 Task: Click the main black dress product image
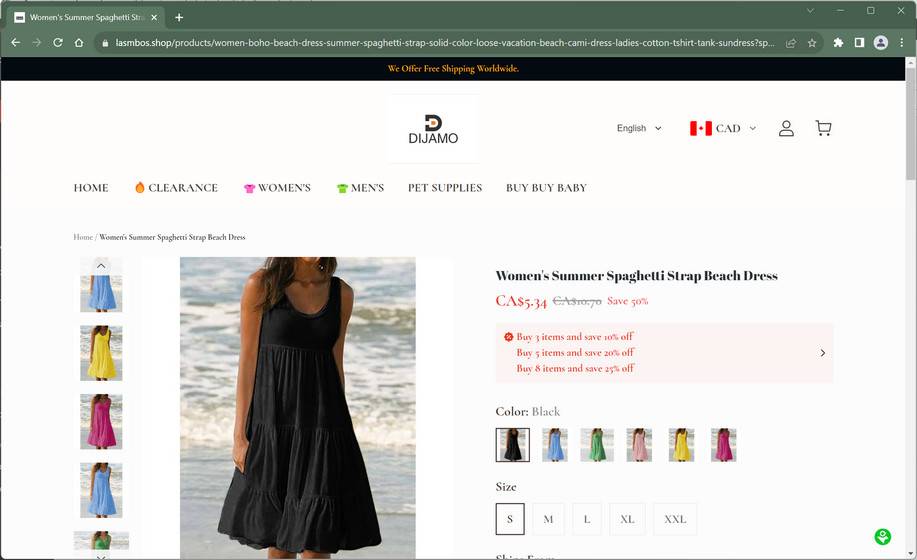(x=298, y=407)
